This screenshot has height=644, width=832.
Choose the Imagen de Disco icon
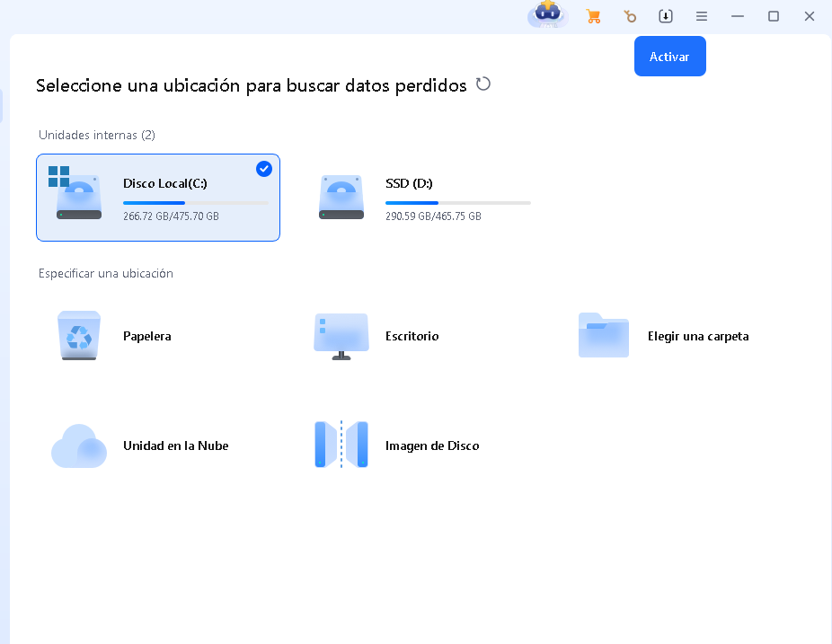point(341,446)
